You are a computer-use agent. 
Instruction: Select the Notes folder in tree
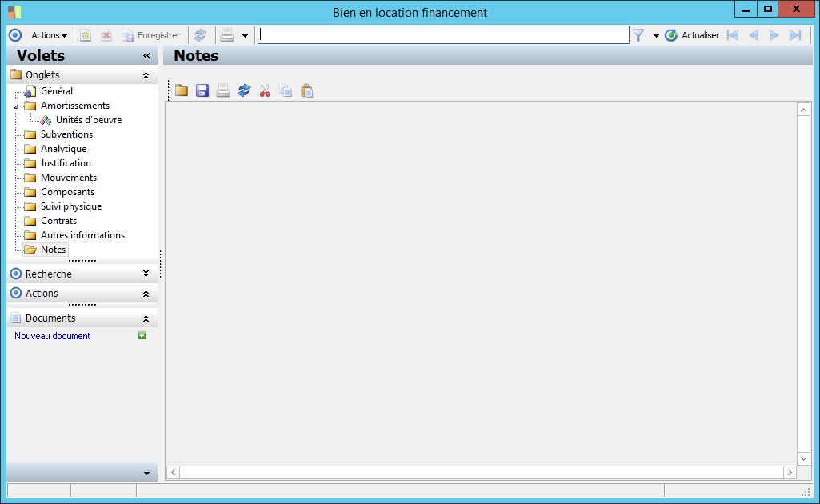pyautogui.click(x=53, y=250)
